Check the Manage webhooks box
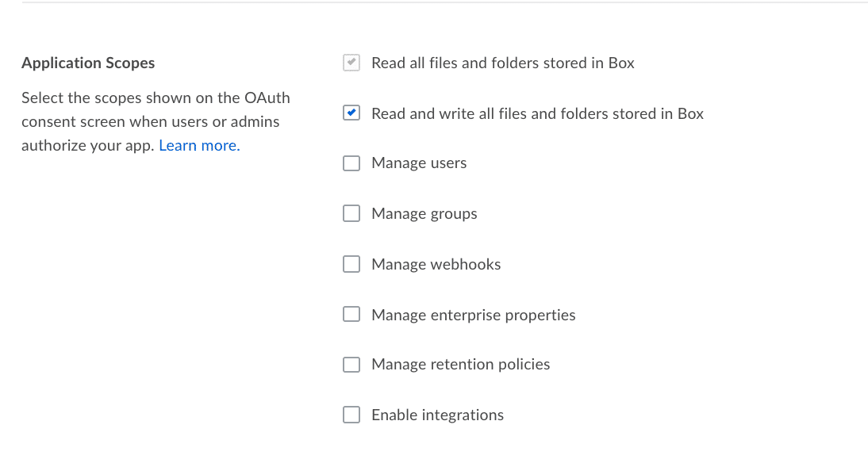The width and height of the screenshot is (868, 463). point(351,264)
